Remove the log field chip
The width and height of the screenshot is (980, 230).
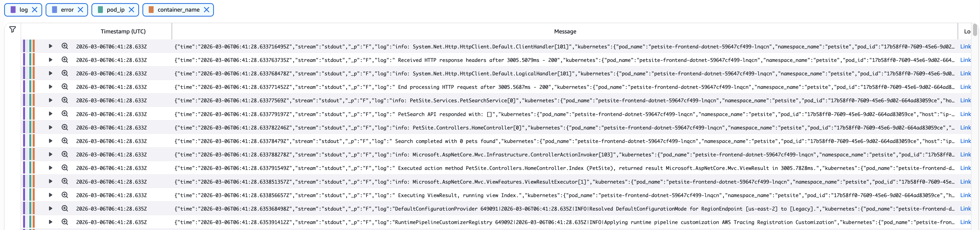point(35,10)
